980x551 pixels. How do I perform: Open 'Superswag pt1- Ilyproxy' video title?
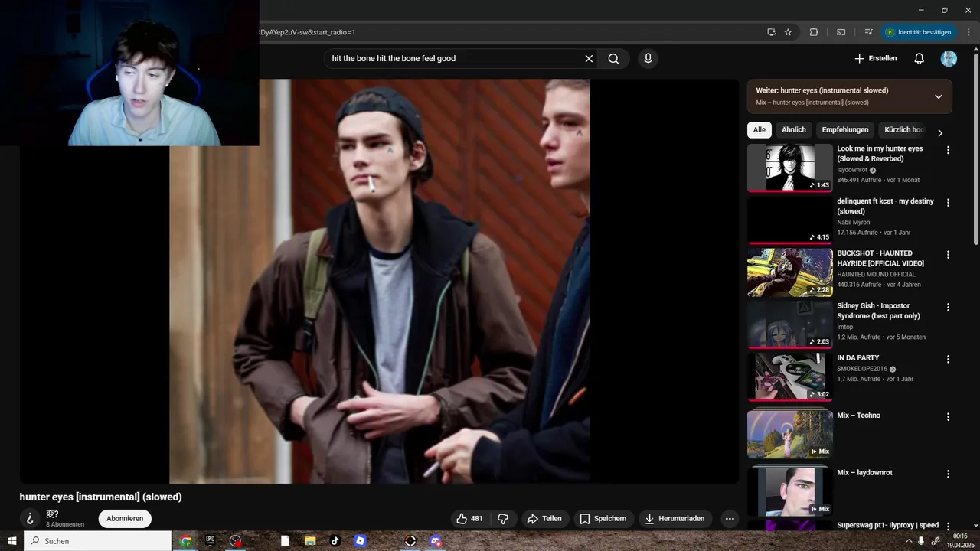(888, 526)
